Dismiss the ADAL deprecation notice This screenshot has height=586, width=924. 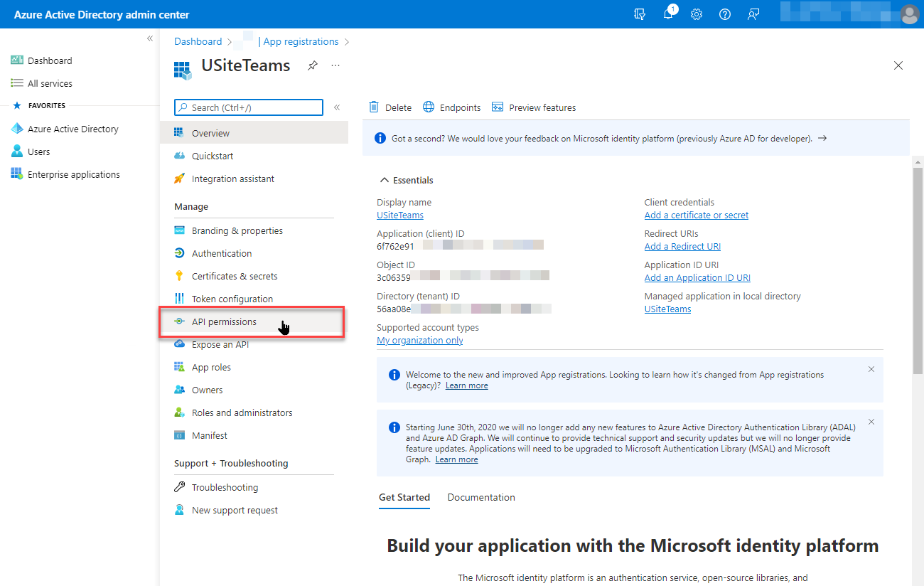[x=871, y=422]
